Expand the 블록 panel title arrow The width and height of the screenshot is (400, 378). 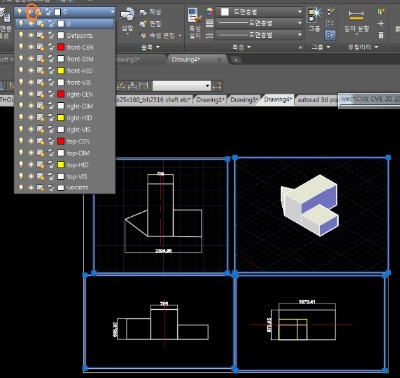point(158,47)
